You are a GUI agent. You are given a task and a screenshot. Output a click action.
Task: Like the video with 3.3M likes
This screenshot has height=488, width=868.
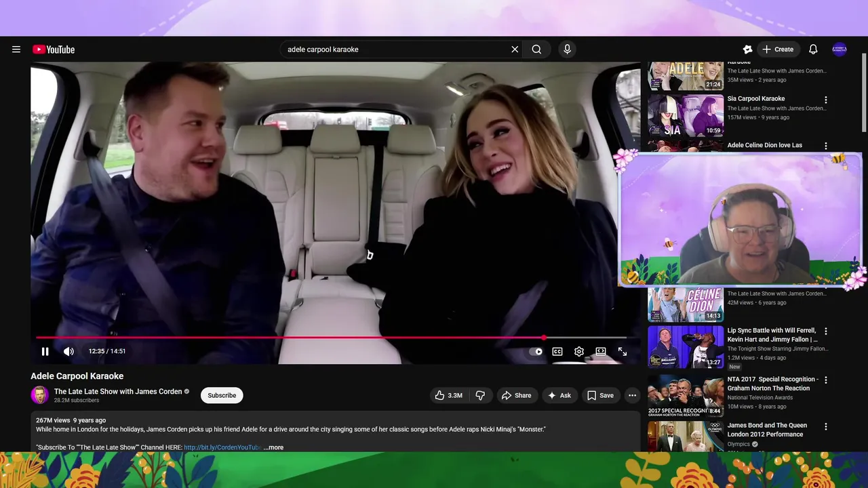[x=448, y=395]
